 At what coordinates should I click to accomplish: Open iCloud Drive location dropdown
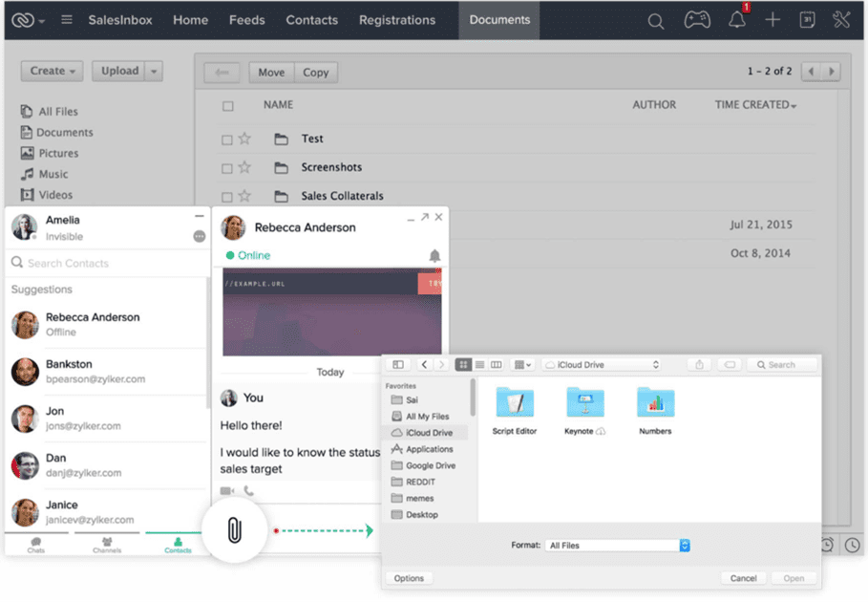coord(603,364)
